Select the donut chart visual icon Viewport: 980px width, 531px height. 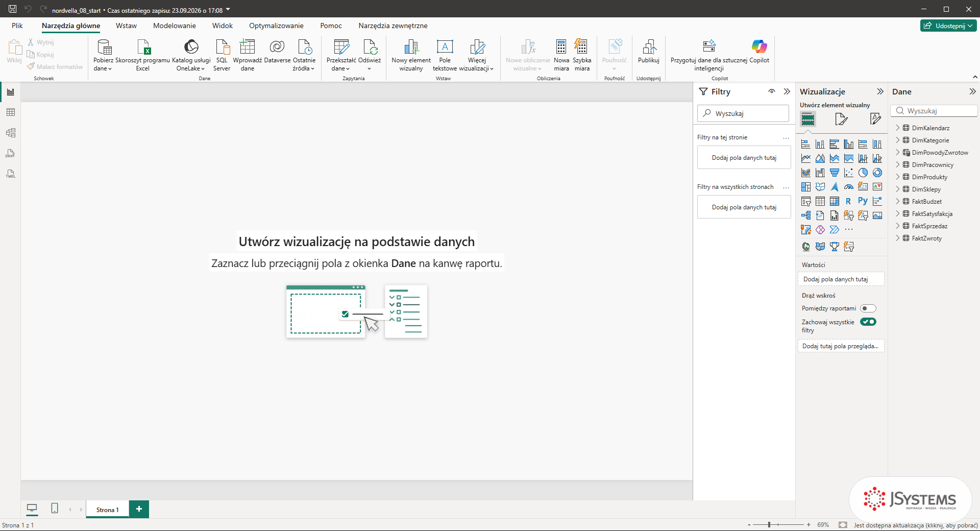(x=877, y=173)
